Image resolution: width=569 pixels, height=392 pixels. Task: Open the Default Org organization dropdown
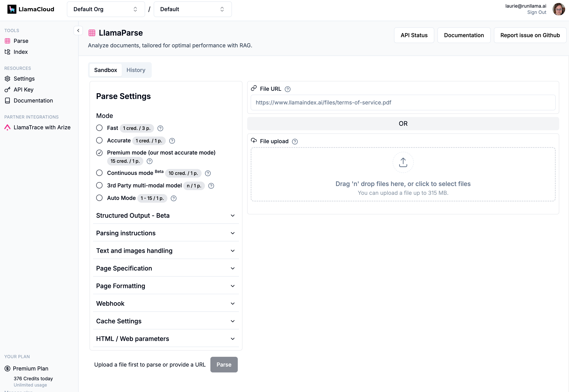pyautogui.click(x=106, y=9)
